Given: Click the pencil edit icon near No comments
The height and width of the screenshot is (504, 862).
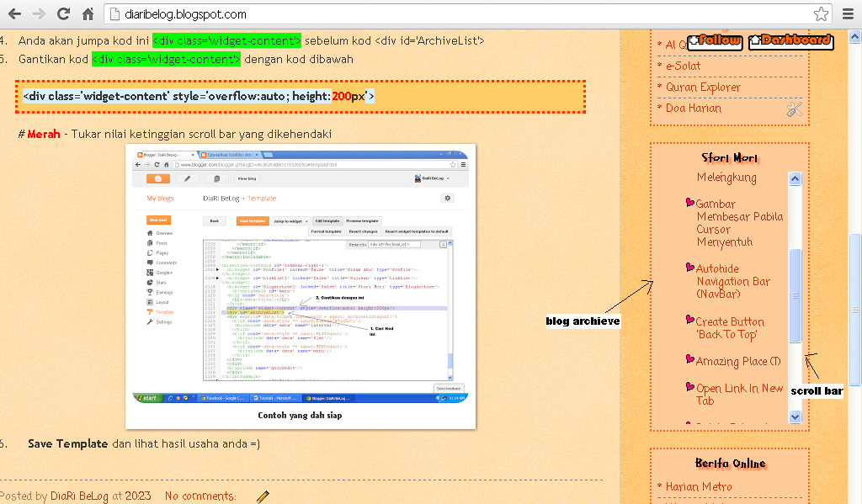Looking at the screenshot, I should [261, 496].
